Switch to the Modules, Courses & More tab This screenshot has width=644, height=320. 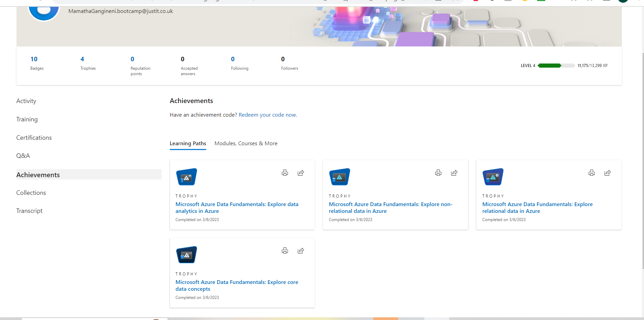coord(246,143)
